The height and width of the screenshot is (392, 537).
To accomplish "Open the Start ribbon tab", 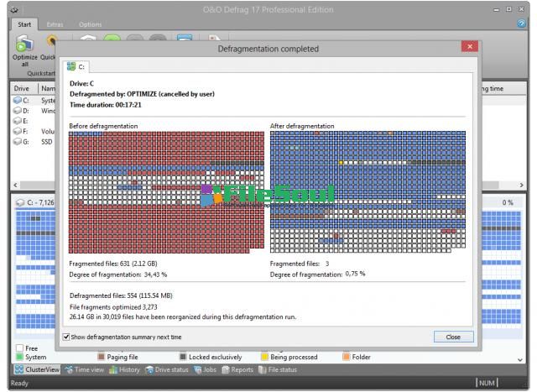I will 28,24.
